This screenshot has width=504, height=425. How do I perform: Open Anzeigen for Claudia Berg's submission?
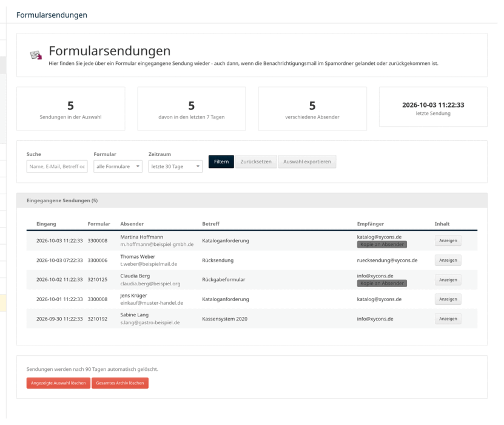pos(448,280)
